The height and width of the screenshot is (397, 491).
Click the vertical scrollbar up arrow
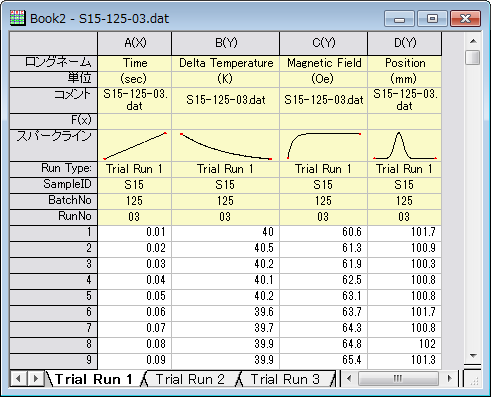click(473, 41)
